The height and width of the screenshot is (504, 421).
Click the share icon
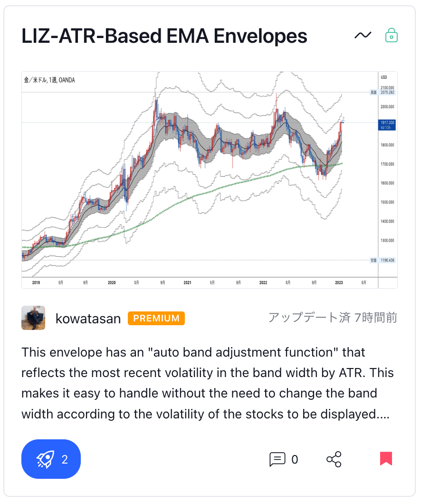click(x=334, y=459)
